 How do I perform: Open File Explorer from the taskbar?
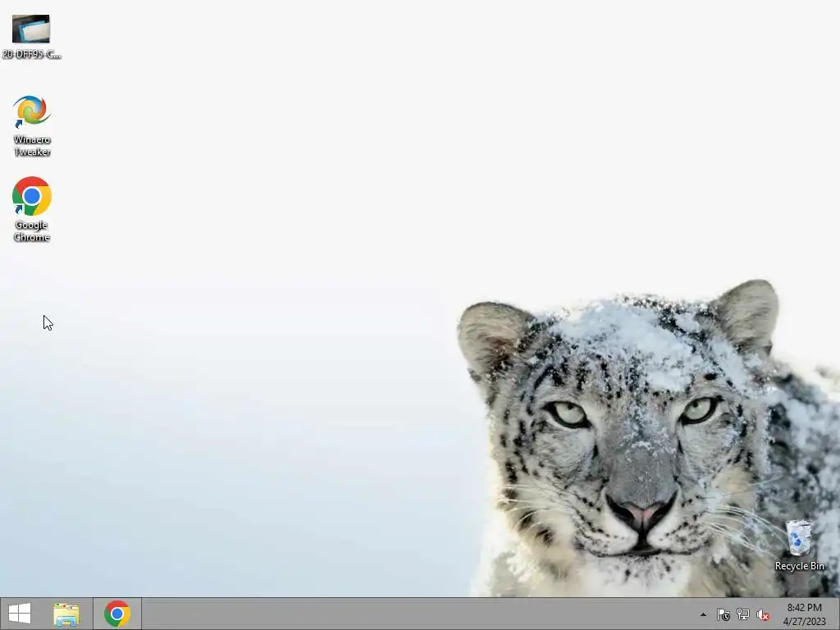(x=66, y=614)
